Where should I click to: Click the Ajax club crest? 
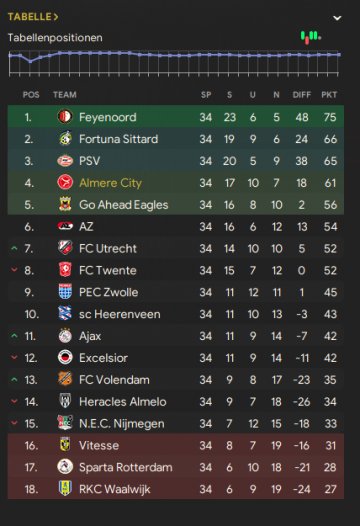point(65,335)
